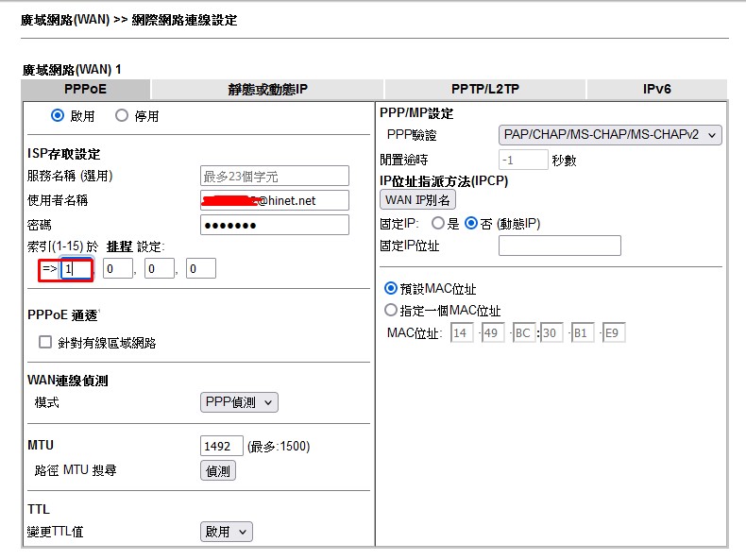The height and width of the screenshot is (560, 746).
Task: Enable 針對有線區域網路 checkbox
Action: tap(45, 343)
